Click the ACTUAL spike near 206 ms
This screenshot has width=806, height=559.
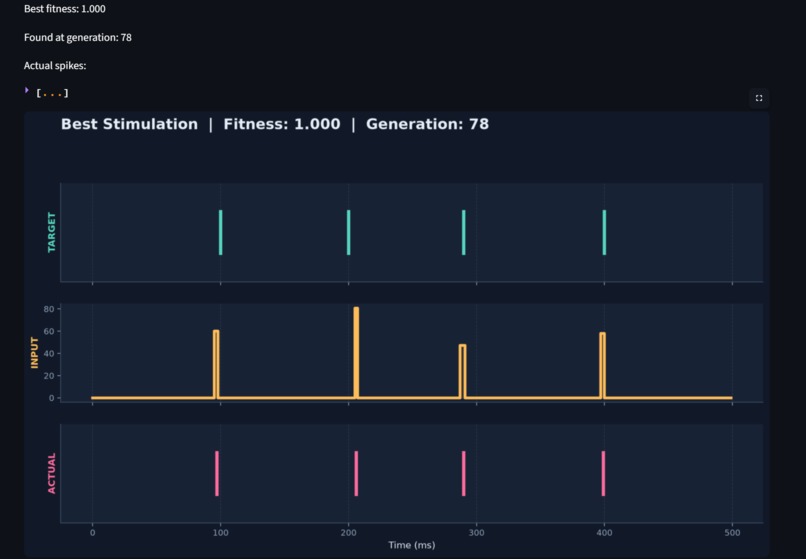(x=356, y=474)
